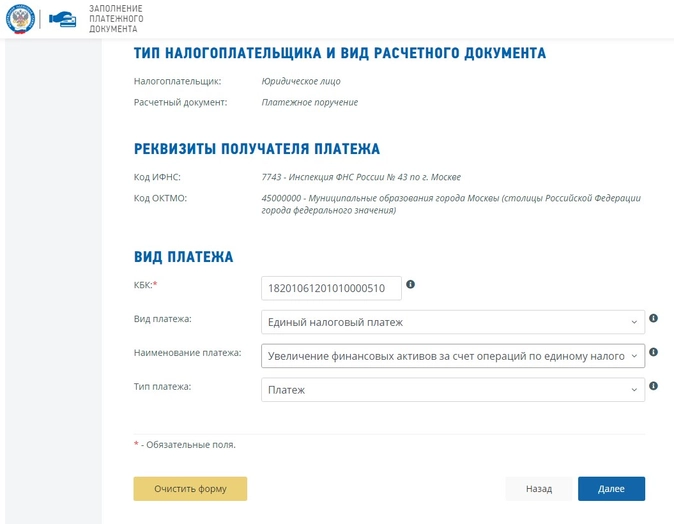Viewport: 674px width, 524px height.
Task: Click the Код ИФНС value text
Action: tap(361, 177)
